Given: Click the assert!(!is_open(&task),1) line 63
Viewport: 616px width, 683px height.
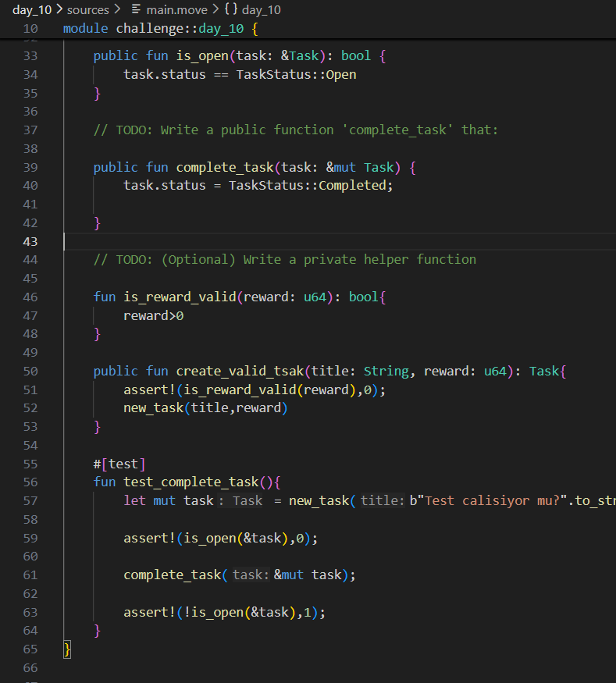Looking at the screenshot, I should [x=224, y=613].
